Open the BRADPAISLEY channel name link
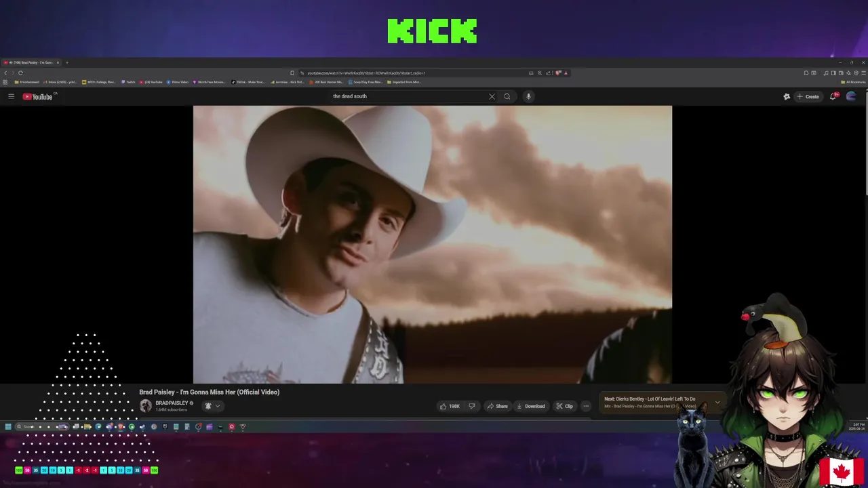This screenshot has width=868, height=488. click(172, 403)
